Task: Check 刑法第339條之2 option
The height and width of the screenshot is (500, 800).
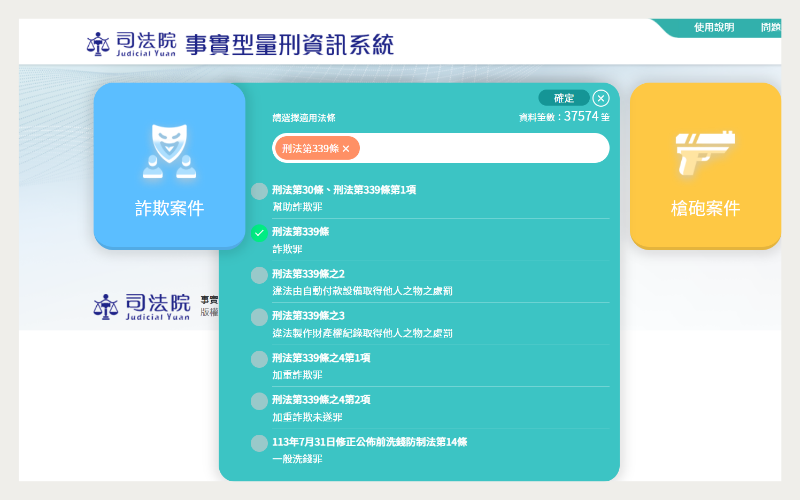Action: [259, 275]
